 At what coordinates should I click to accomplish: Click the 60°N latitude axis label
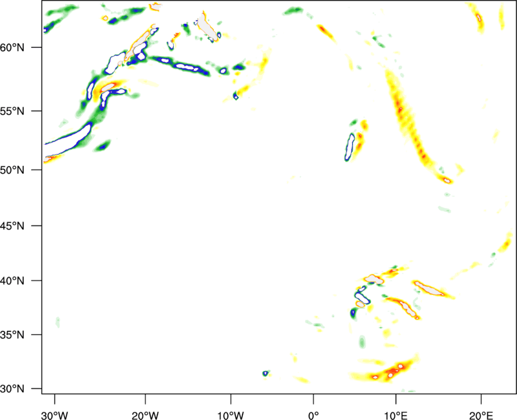pyautogui.click(x=12, y=48)
